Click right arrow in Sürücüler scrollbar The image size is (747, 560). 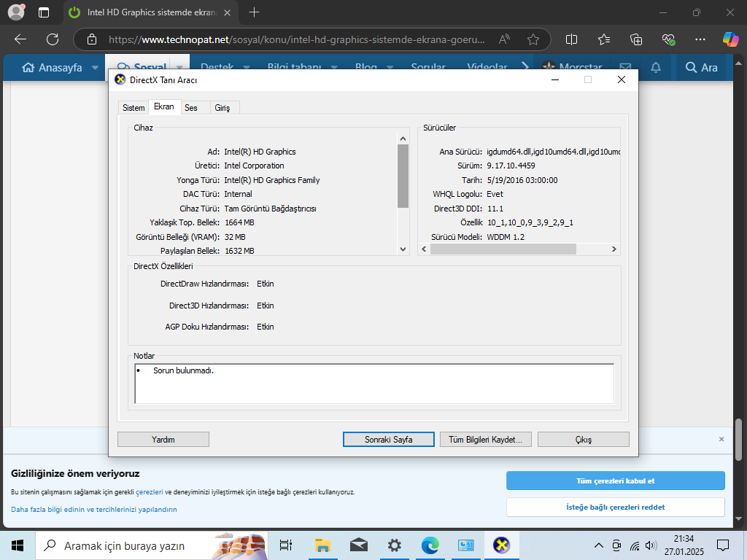614,249
